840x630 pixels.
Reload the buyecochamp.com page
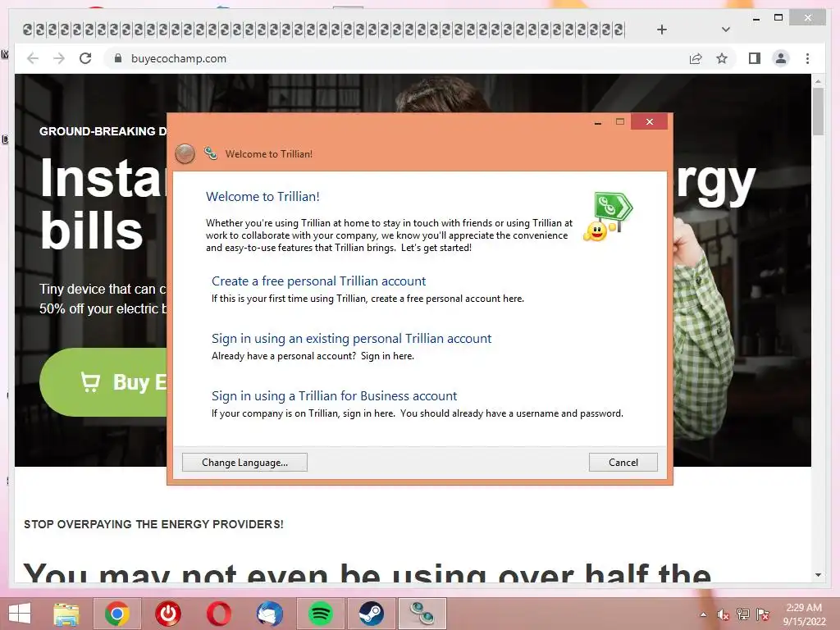(85, 58)
